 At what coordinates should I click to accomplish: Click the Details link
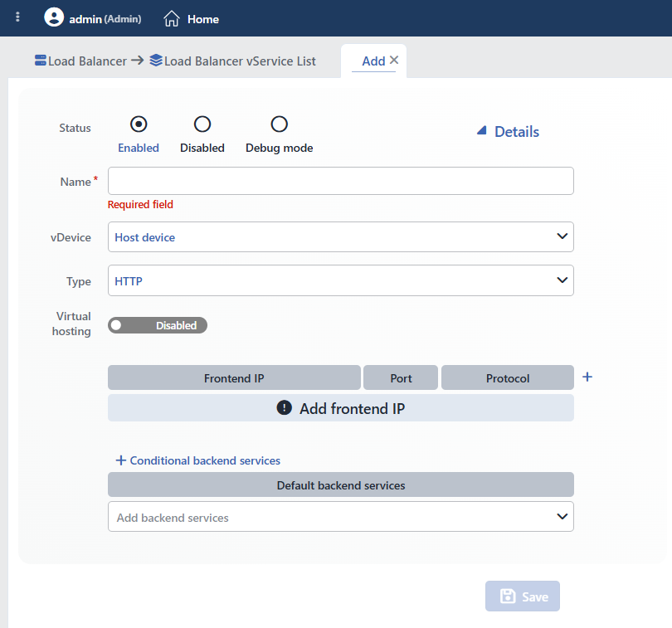[516, 132]
